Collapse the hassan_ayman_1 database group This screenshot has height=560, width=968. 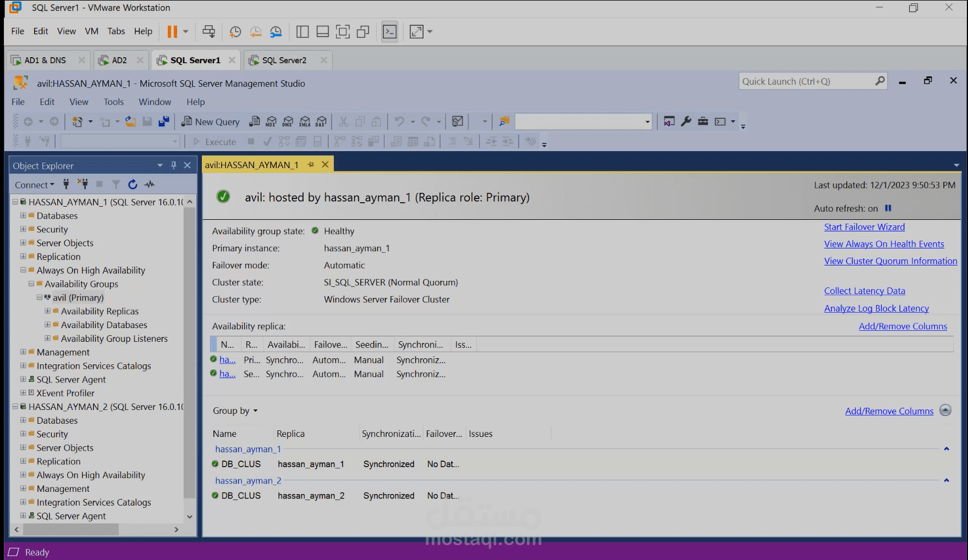(947, 449)
